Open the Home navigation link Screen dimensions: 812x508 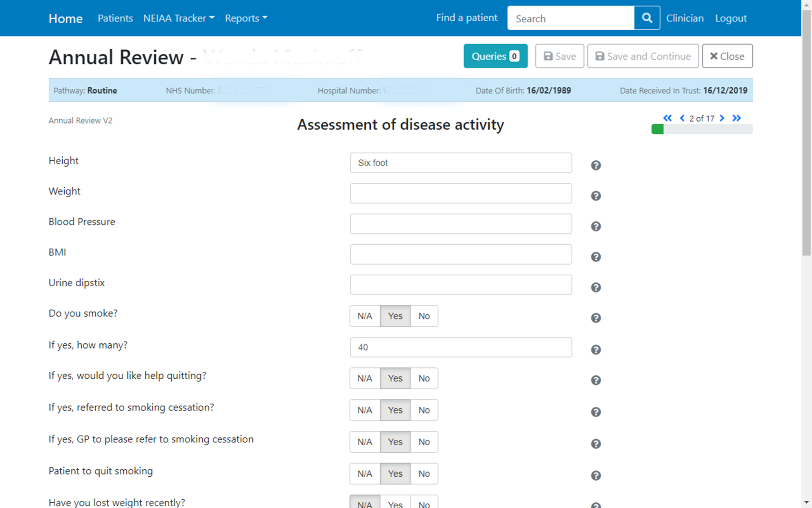[66, 18]
